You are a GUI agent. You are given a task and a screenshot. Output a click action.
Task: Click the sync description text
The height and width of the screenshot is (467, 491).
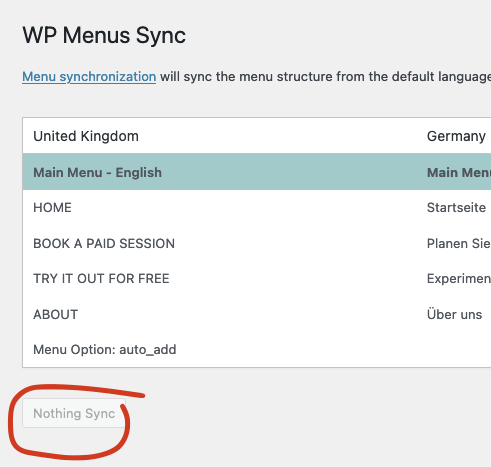click(x=325, y=77)
